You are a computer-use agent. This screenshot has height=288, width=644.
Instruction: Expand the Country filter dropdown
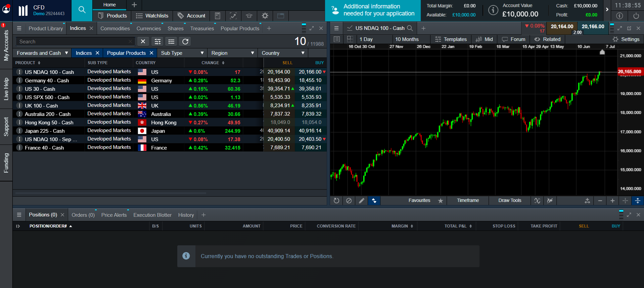pyautogui.click(x=283, y=53)
